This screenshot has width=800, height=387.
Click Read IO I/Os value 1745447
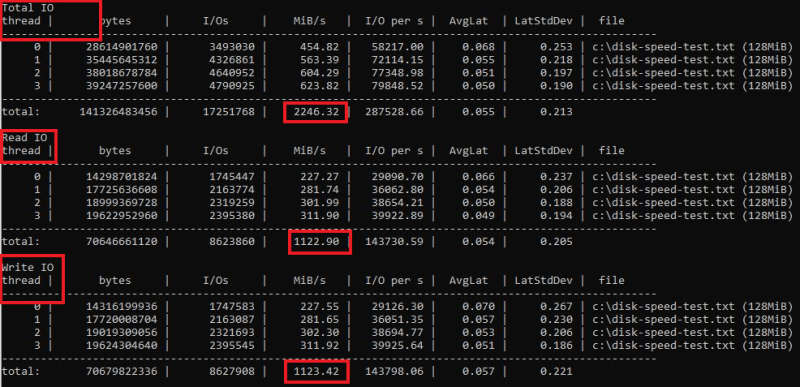[x=231, y=177]
